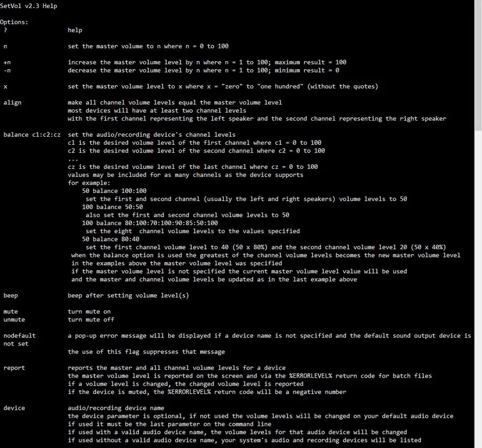Click 'with the first channel representing' line

pyautogui.click(x=257, y=118)
